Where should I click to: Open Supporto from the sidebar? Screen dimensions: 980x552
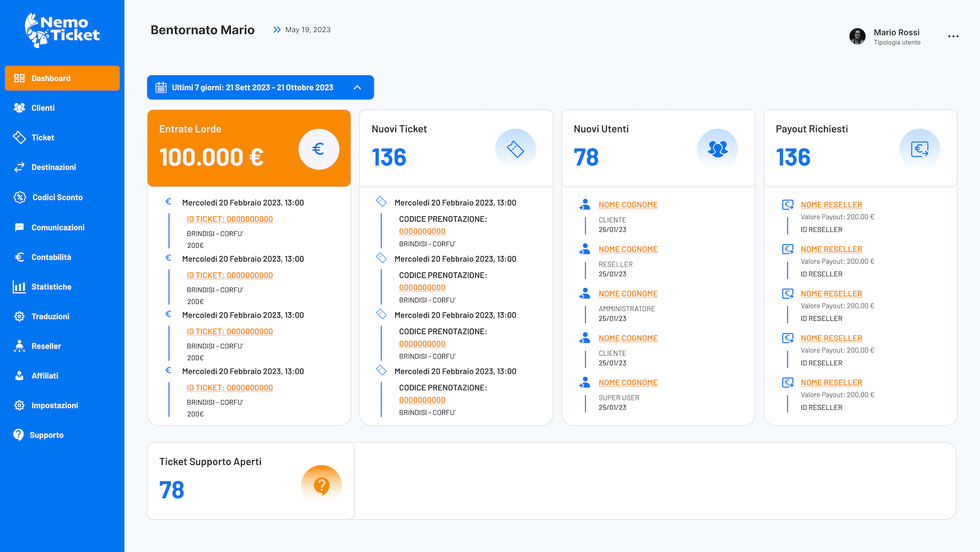[46, 435]
